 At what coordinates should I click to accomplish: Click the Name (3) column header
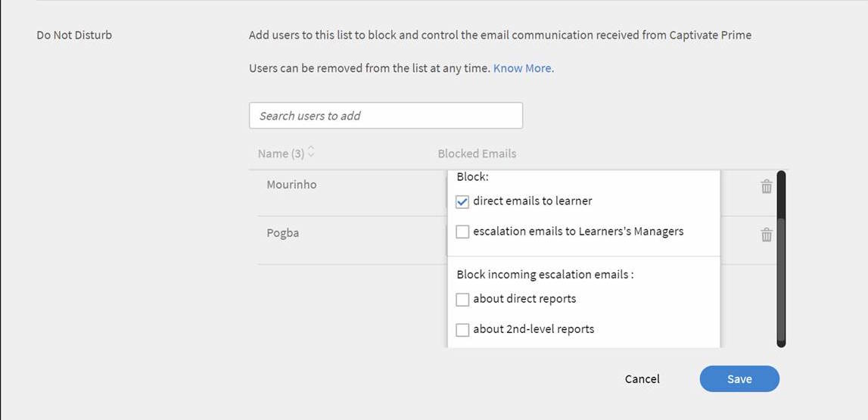pos(281,154)
